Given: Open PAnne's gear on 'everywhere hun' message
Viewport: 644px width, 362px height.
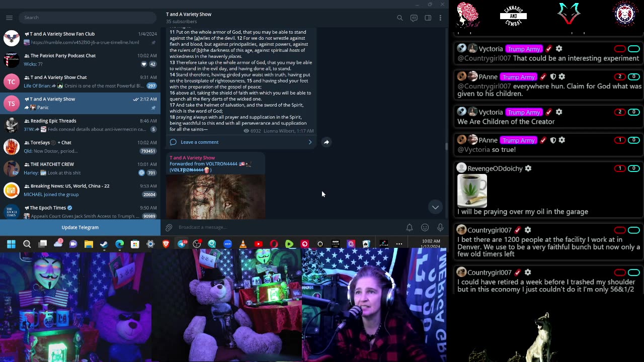Looking at the screenshot, I should [561, 77].
